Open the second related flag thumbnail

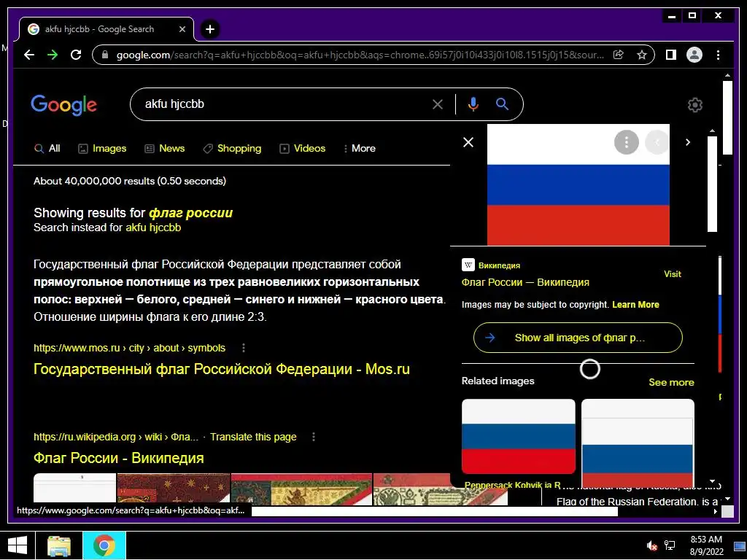(638, 443)
